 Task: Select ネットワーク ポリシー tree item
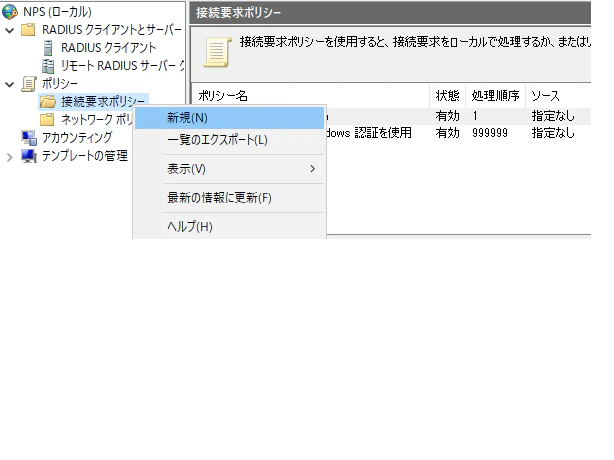coord(96,119)
